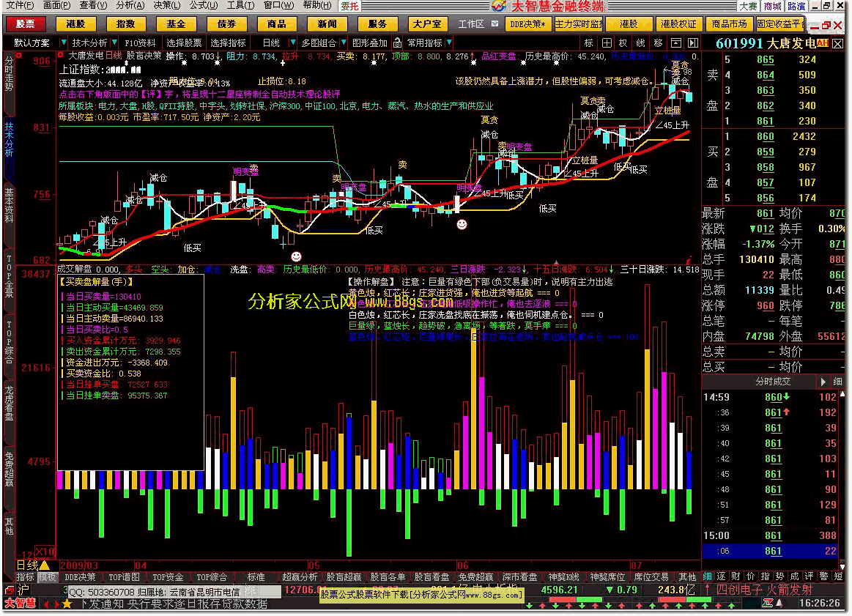Switch to the DDE决策 indicator tab
This screenshot has height=616, width=852.
pos(80,577)
